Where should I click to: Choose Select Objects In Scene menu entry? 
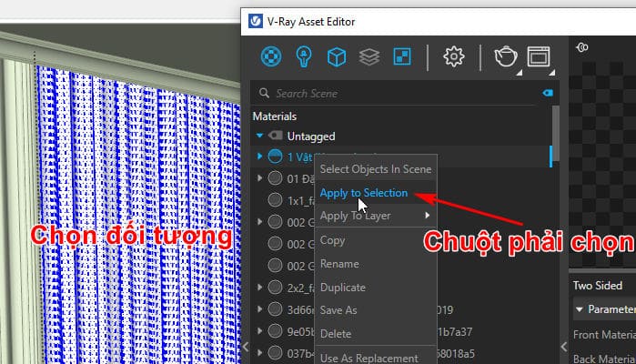tap(375, 168)
